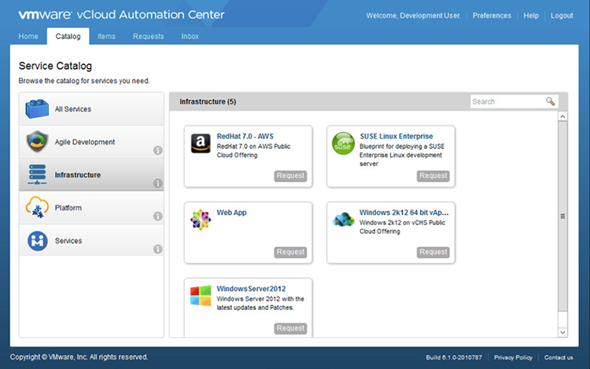Image resolution: width=590 pixels, height=369 pixels.
Task: Click the Agile Development shield icon
Action: [x=37, y=141]
